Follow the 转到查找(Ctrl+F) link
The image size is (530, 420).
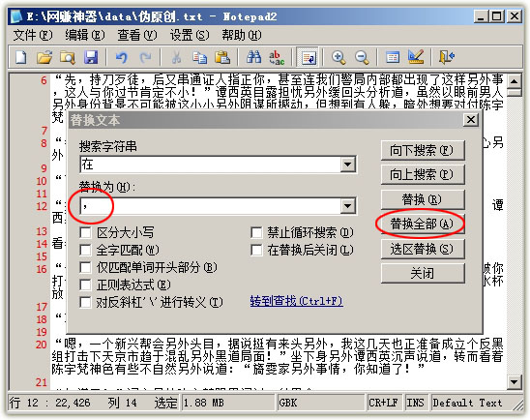(x=297, y=301)
